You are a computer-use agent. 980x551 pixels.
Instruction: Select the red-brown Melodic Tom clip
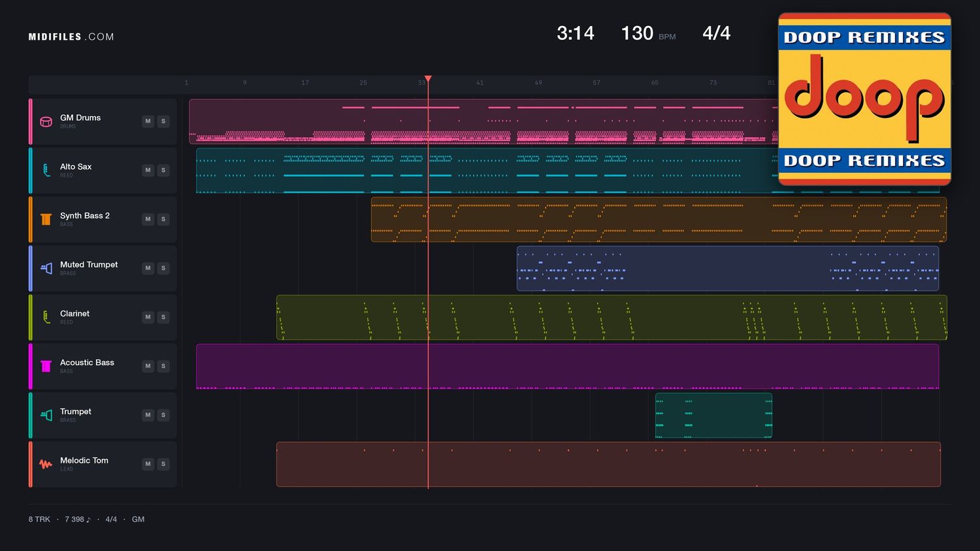point(608,464)
